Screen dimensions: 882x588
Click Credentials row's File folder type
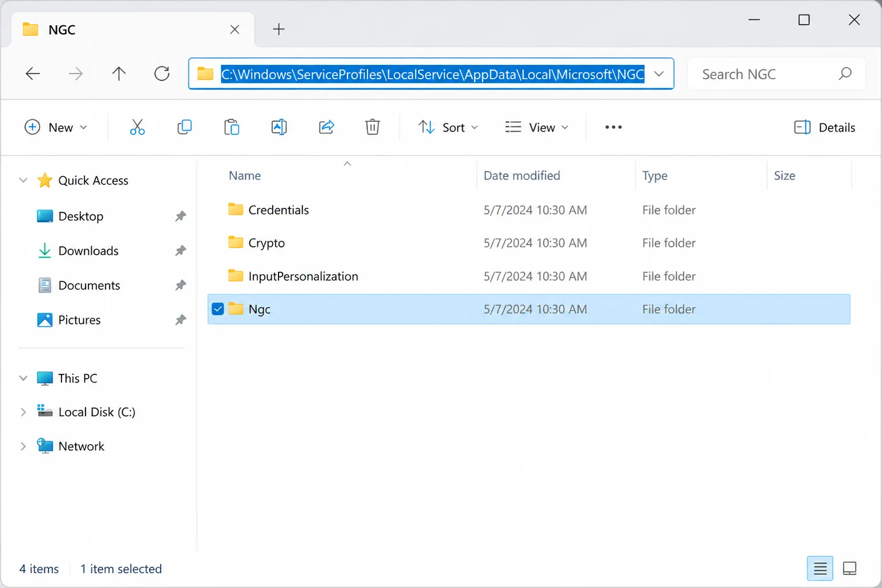(668, 210)
